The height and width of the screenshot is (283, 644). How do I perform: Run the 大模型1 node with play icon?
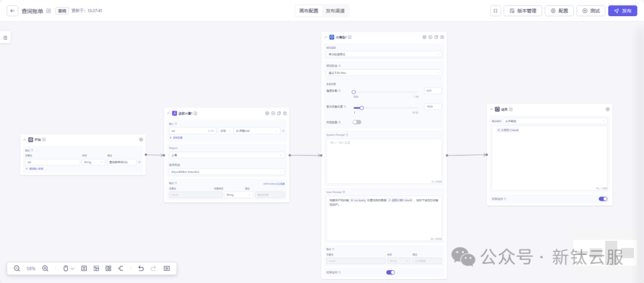(431, 37)
